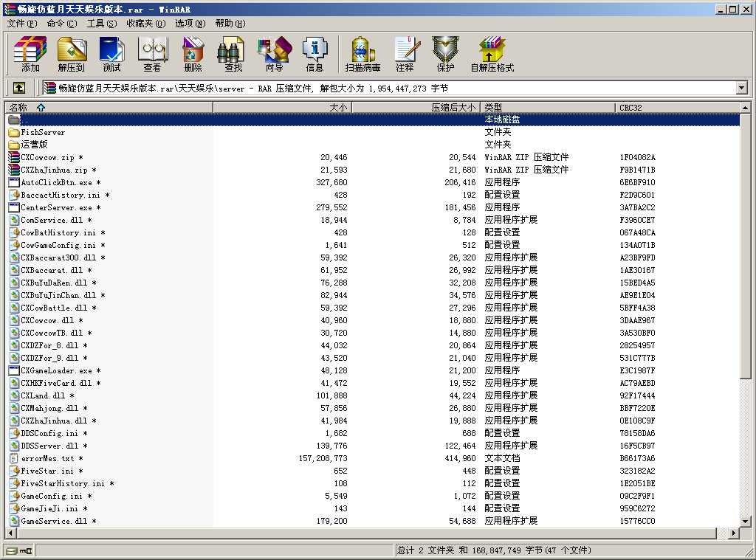This screenshot has width=756, height=560.
Task: Click the CXGameLoader.exe file icon
Action: [x=13, y=370]
